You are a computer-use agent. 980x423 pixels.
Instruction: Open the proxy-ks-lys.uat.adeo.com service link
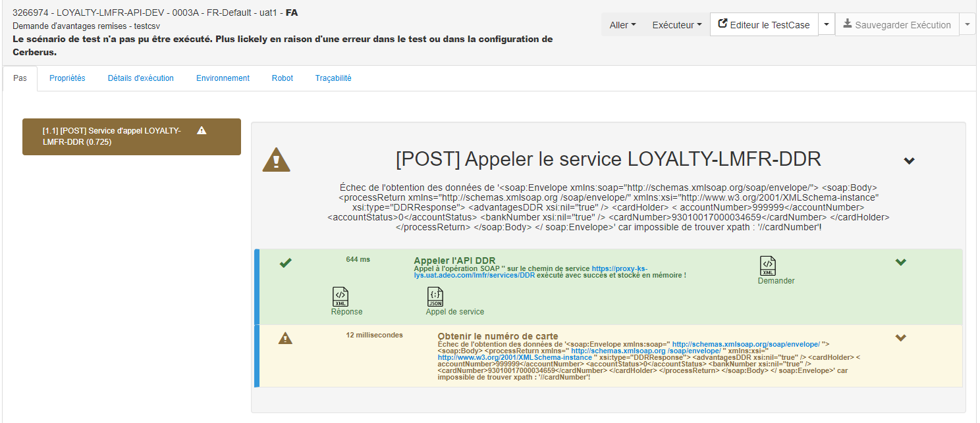coord(531,272)
